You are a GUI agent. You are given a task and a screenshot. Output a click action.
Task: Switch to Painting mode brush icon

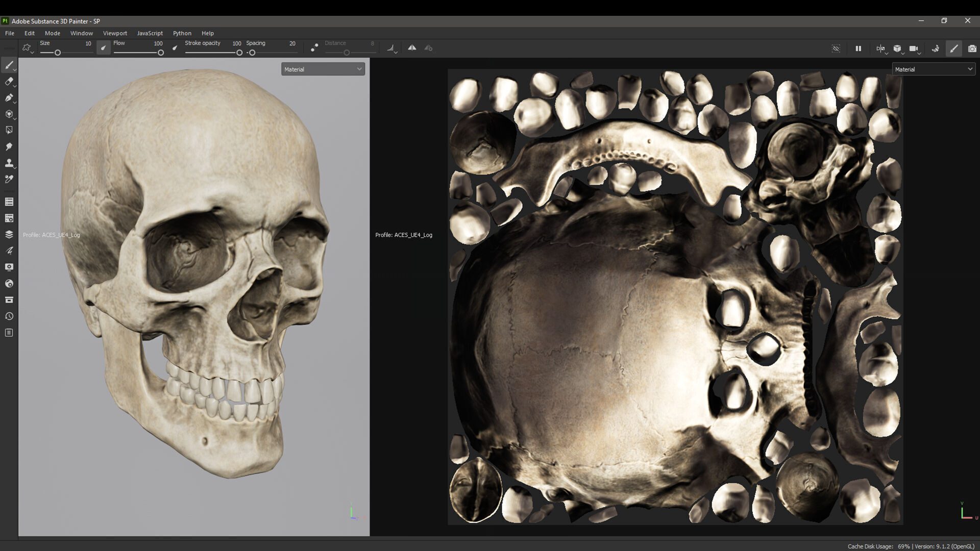point(953,48)
